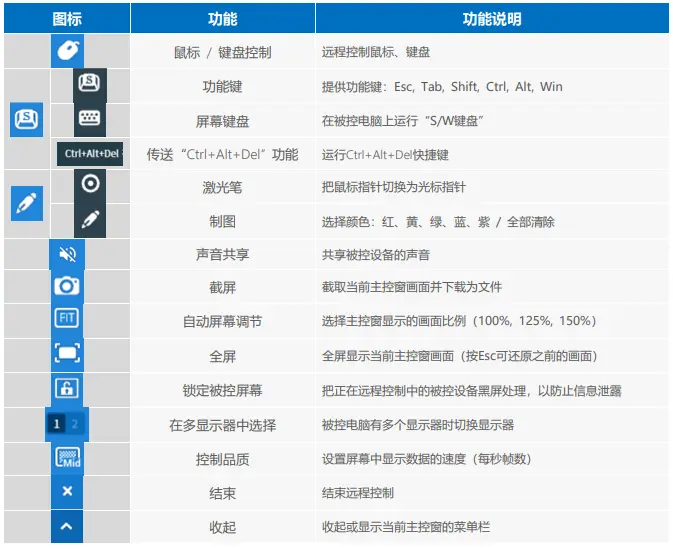Screen dimensions: 673x549
Task: Open the Mid control quality icon
Action: coord(67,458)
